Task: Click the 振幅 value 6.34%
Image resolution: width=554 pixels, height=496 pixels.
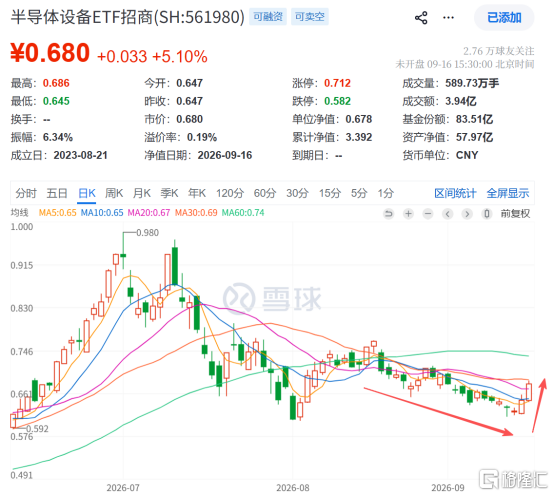Action: [x=58, y=137]
